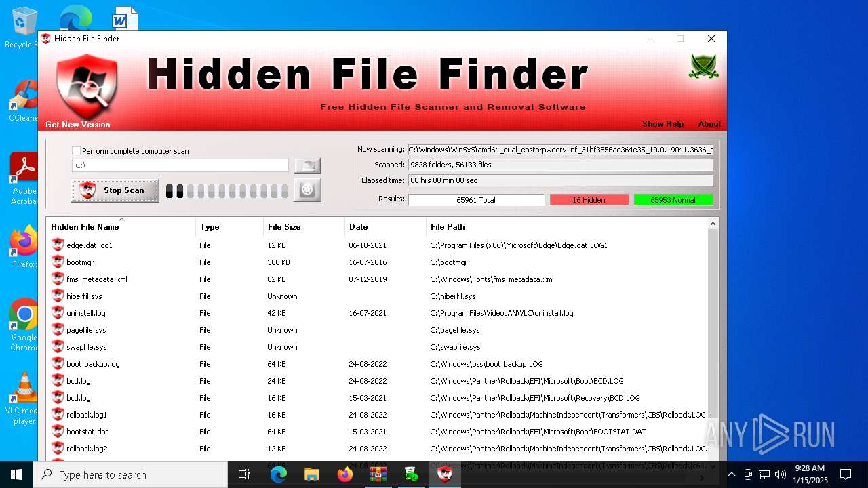Click the vertical scrollbar up arrow
The image size is (868, 488).
tap(713, 224)
